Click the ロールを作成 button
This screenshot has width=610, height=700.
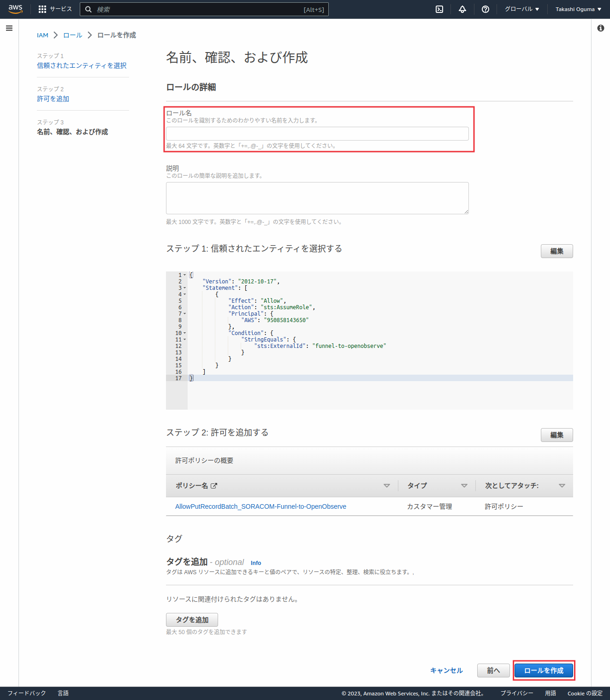pyautogui.click(x=544, y=671)
